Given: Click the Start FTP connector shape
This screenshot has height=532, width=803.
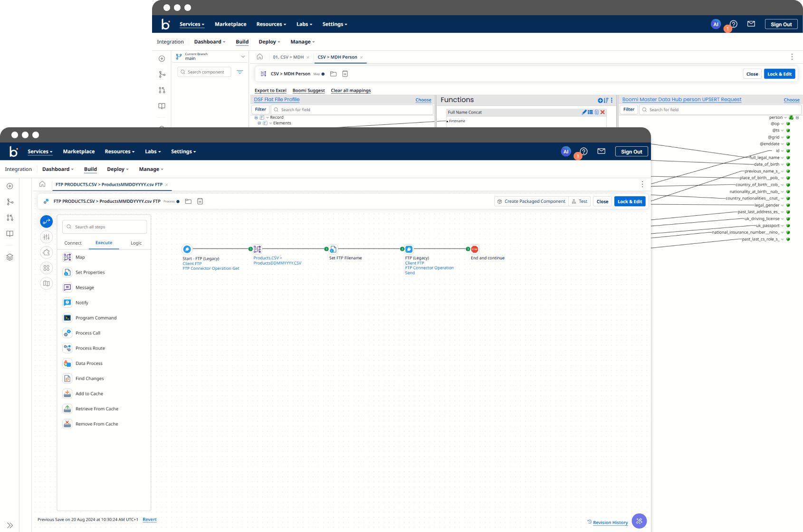Looking at the screenshot, I should [187, 249].
